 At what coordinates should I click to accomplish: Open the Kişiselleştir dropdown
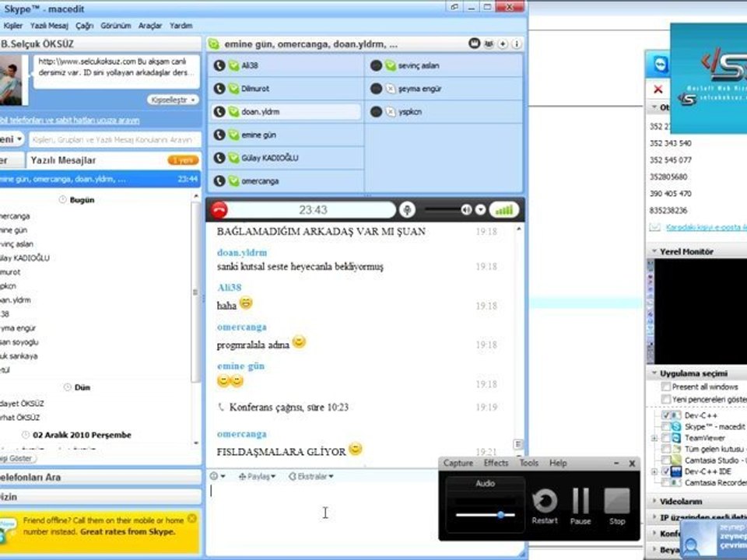click(173, 100)
